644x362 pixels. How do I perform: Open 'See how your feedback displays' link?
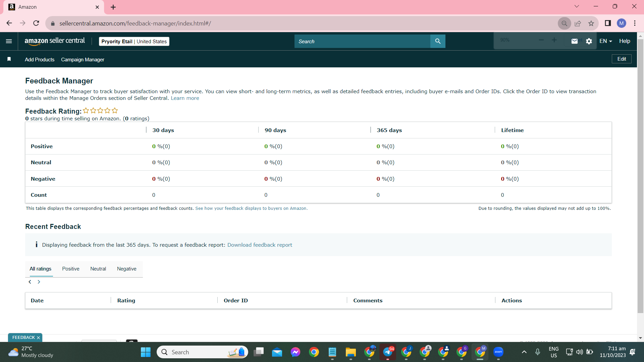tap(251, 208)
